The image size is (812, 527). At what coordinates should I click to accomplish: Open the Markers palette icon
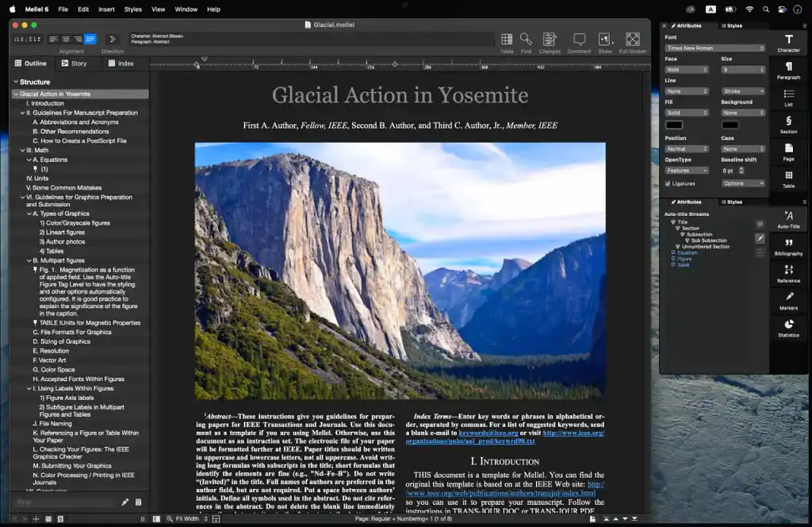pos(788,300)
